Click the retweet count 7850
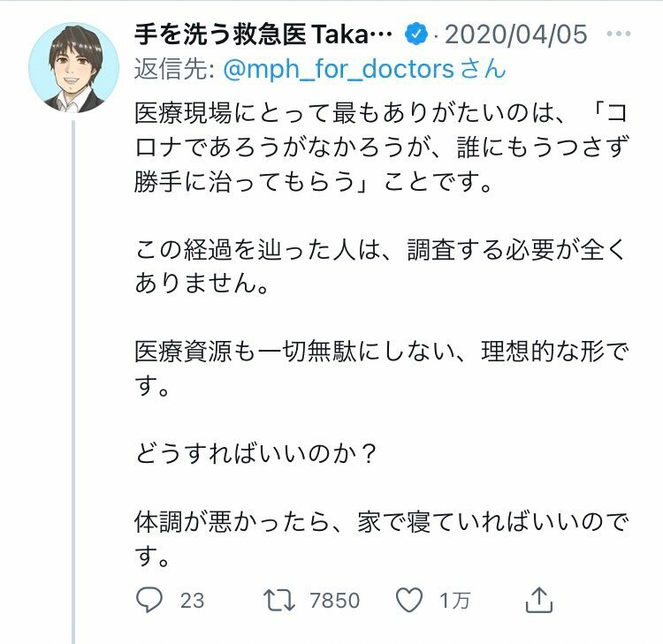663x644 pixels. tap(334, 601)
